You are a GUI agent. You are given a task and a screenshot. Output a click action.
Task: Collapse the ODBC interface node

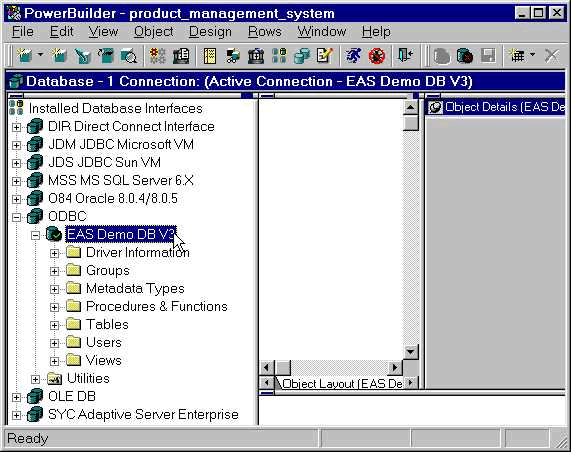click(16, 217)
